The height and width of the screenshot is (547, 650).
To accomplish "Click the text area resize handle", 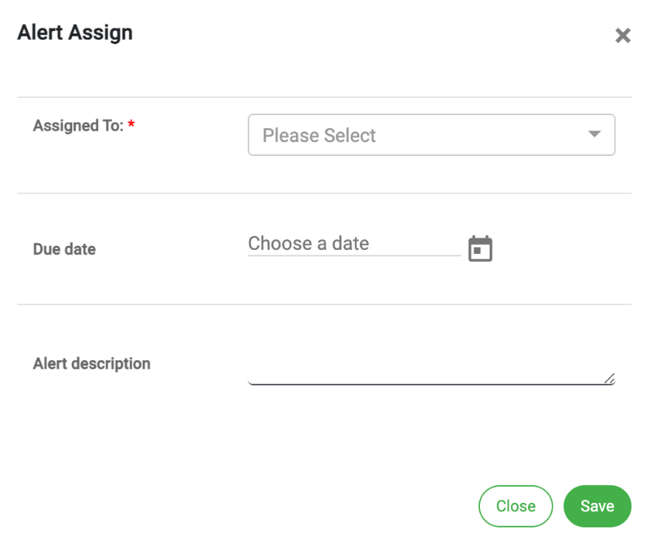I will point(609,379).
